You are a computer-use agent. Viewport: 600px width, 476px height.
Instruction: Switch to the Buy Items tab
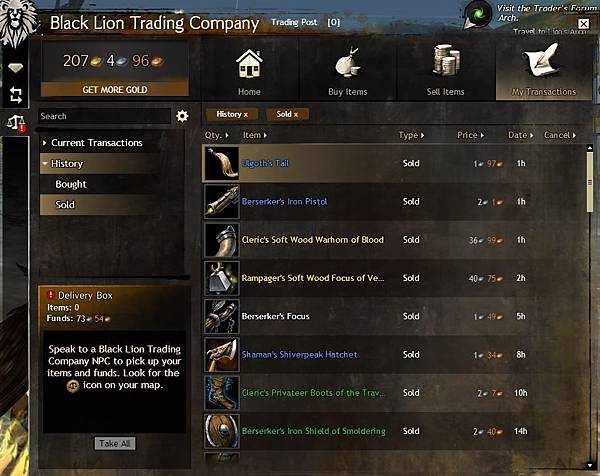[347, 70]
